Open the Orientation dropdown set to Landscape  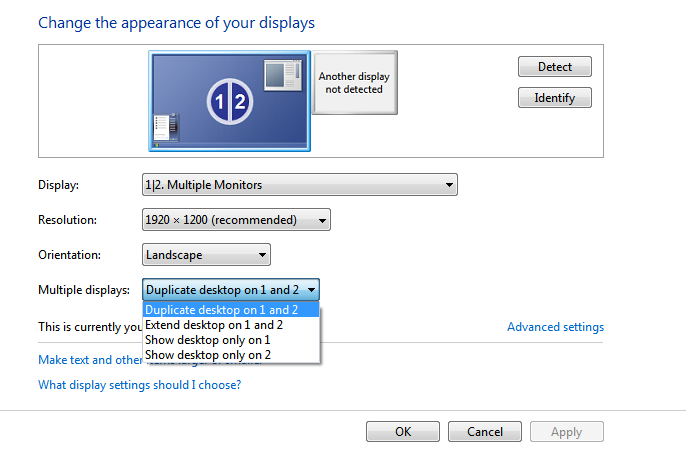pyautogui.click(x=206, y=255)
